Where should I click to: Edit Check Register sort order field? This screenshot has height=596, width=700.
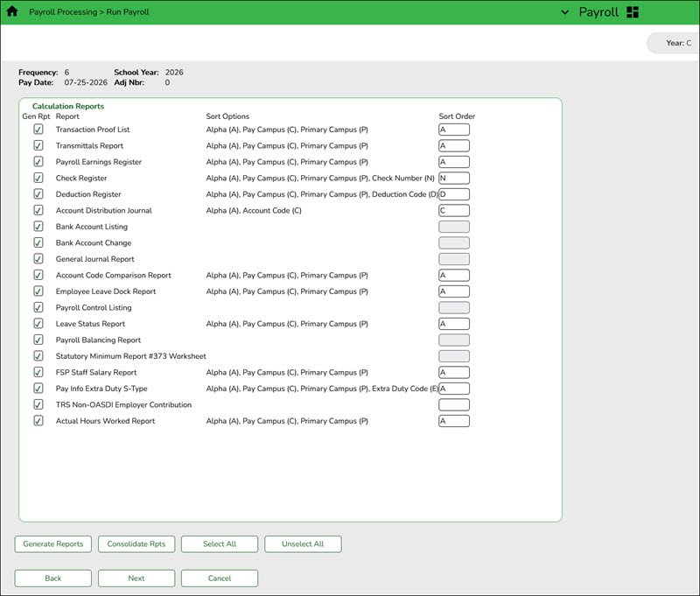454,178
